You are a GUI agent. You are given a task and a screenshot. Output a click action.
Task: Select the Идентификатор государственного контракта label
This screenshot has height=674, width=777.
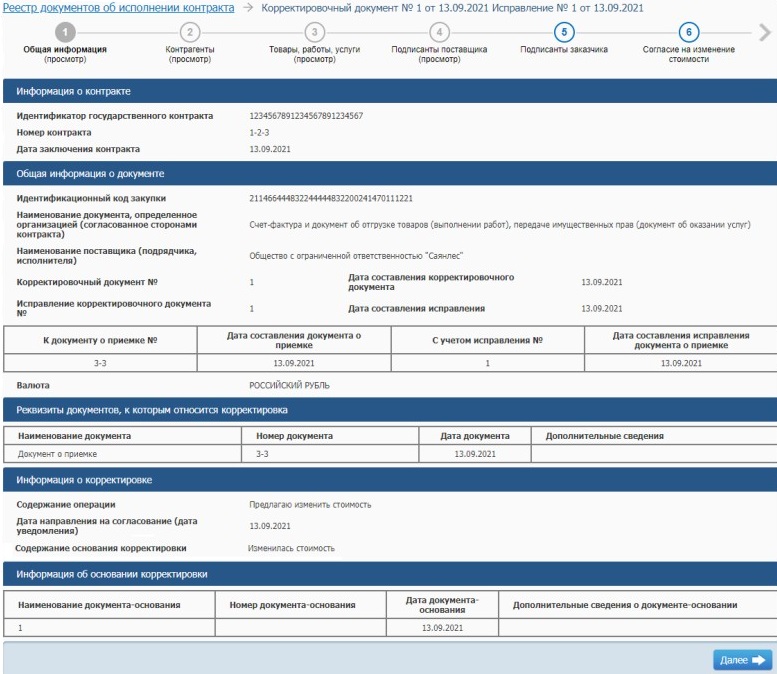(x=114, y=116)
